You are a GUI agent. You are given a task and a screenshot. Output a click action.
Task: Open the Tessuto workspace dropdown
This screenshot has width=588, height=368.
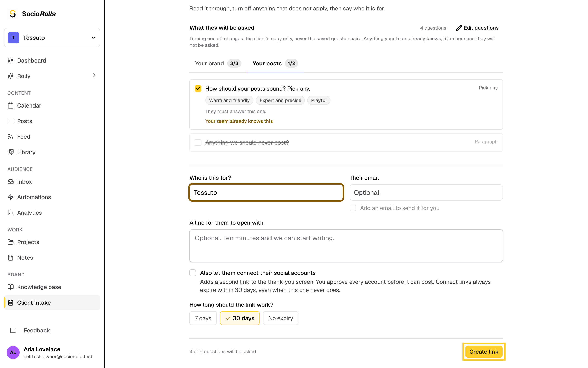pos(52,38)
